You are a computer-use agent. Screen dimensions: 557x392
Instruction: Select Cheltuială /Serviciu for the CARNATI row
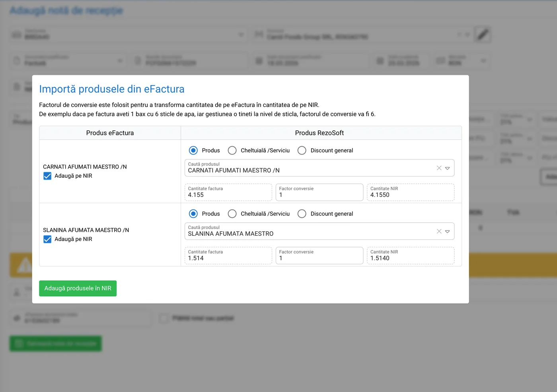[232, 150]
